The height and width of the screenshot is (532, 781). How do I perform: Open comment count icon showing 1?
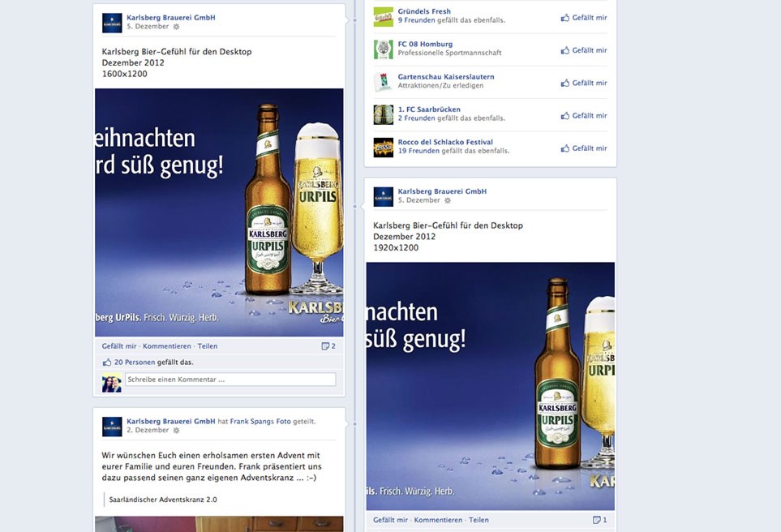coord(596,520)
